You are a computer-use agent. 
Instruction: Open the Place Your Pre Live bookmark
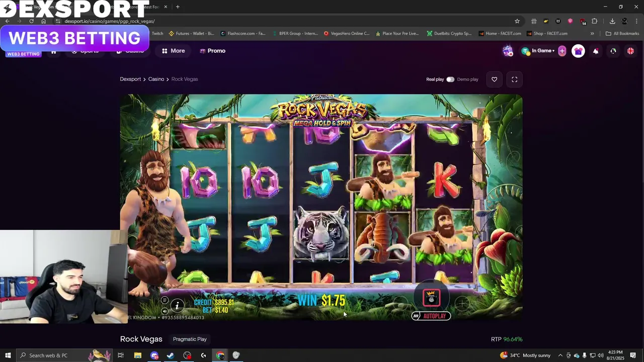point(397,34)
